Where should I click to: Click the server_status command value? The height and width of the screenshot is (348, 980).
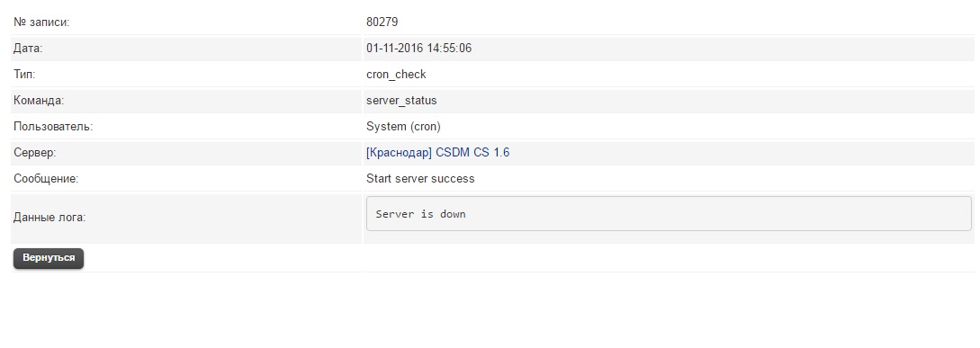(401, 101)
